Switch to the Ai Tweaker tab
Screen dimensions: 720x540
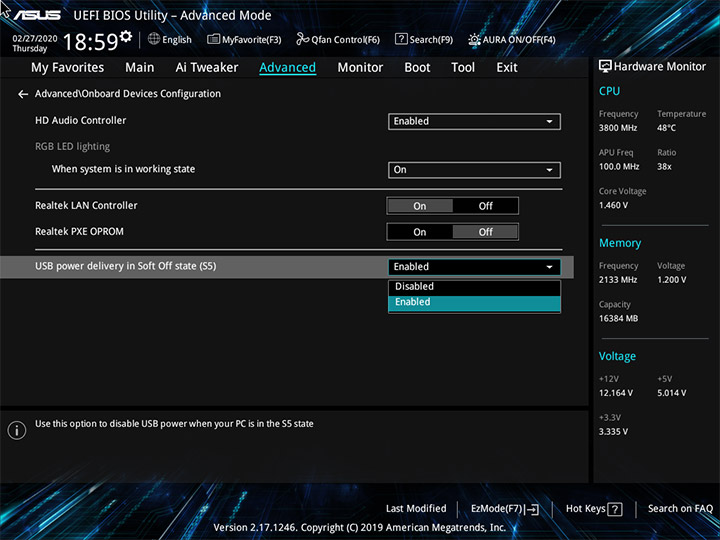[x=207, y=68]
